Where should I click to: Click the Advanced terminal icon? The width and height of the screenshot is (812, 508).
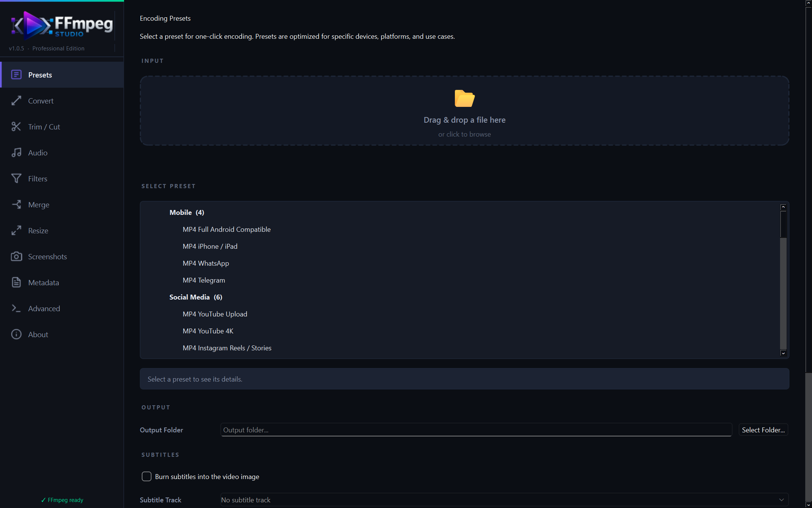point(16,308)
